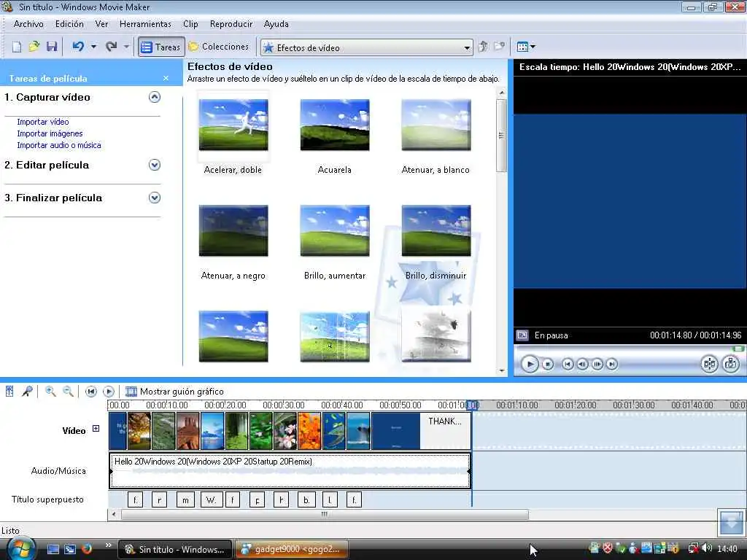Viewport: 747px width, 560px height.
Task: Open the undo history dropdown arrow
Action: click(x=93, y=47)
